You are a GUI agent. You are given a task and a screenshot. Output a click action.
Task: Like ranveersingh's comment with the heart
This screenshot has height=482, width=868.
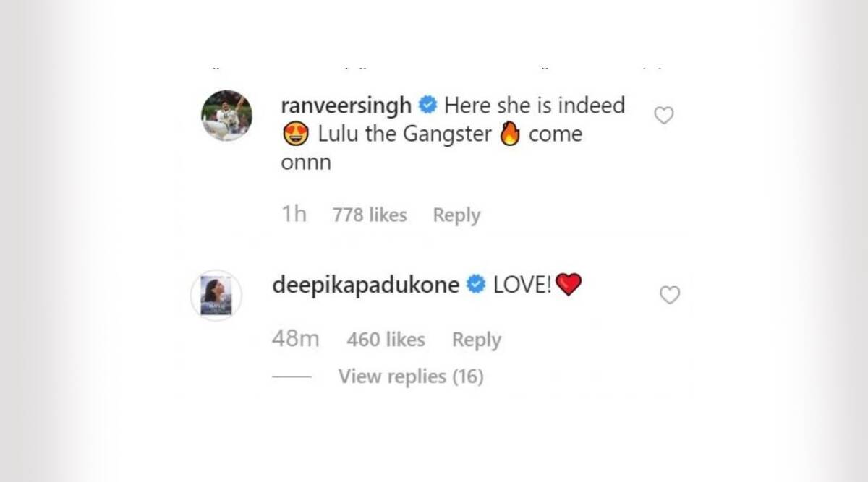click(x=663, y=116)
